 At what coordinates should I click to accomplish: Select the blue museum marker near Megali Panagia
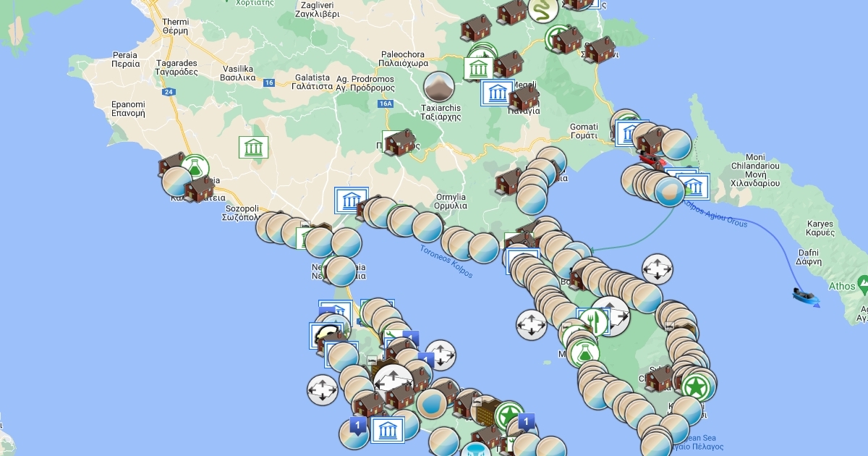click(496, 93)
